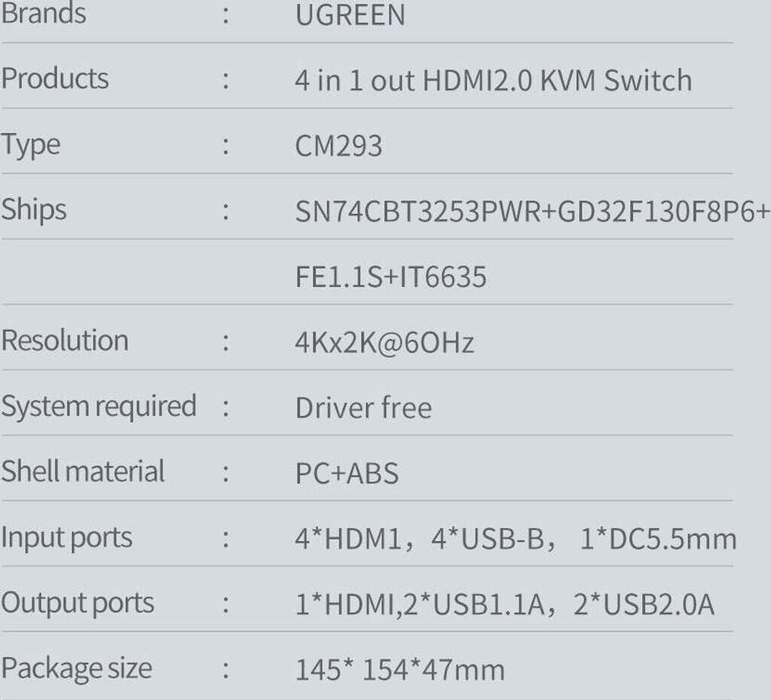Click the Output ports label
Image resolution: width=771 pixels, height=700 pixels.
(78, 603)
